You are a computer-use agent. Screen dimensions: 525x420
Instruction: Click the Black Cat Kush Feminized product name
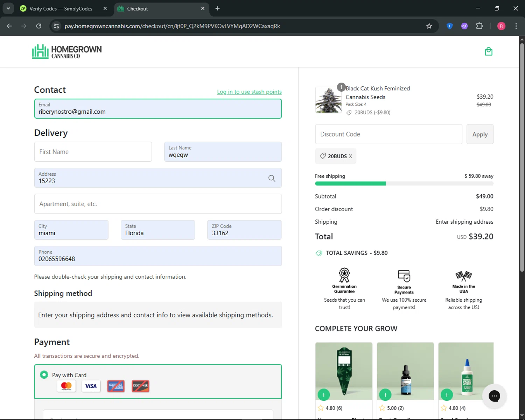tap(378, 93)
